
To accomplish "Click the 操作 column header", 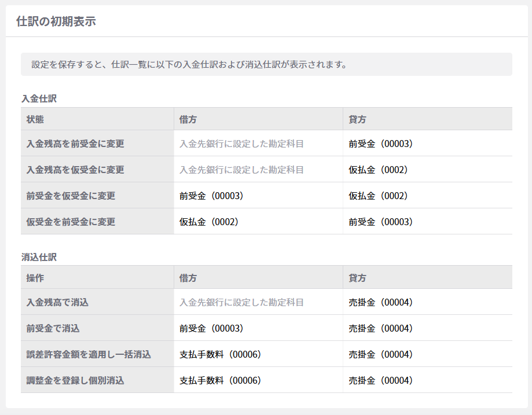I will (35, 278).
